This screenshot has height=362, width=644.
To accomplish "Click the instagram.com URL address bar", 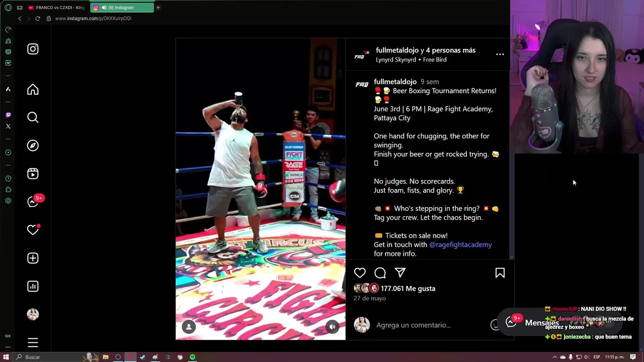I will pos(93,19).
